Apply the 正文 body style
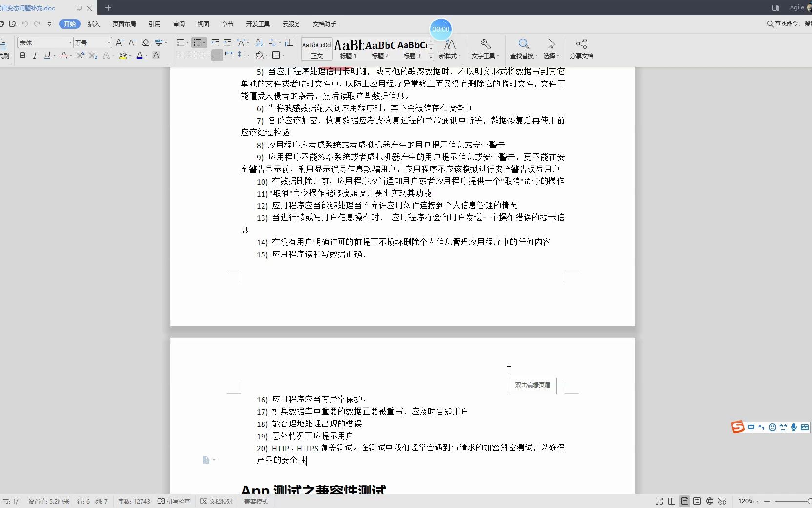This screenshot has height=508, width=812. 317,49
